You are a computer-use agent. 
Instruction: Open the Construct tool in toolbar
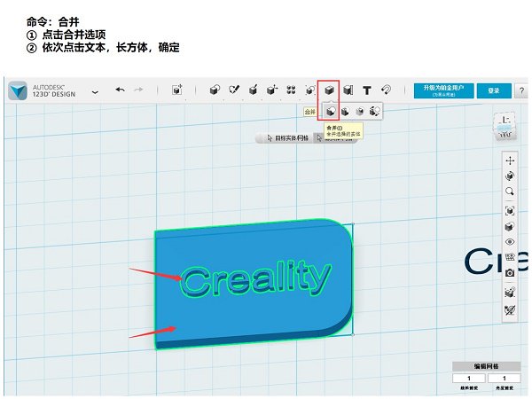coord(253,90)
